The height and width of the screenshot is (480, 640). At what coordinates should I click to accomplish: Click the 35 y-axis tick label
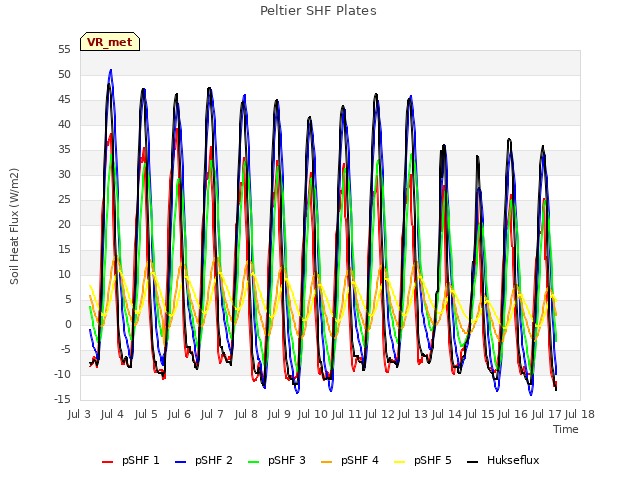[x=64, y=150]
